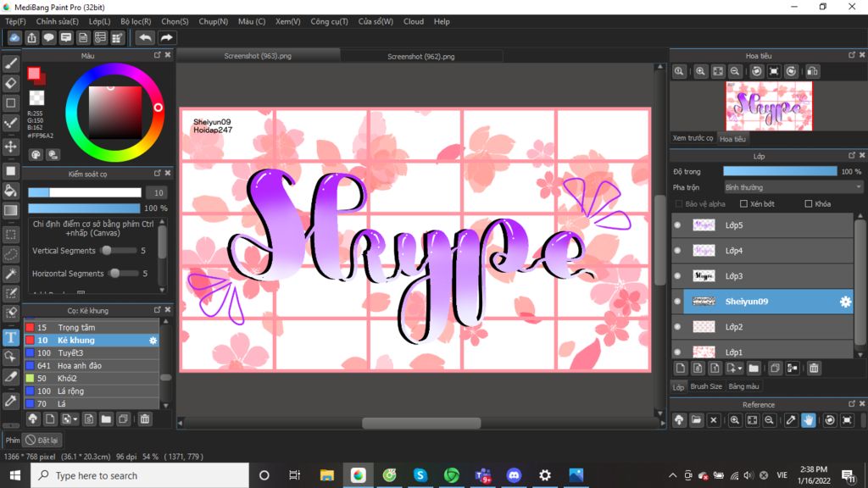
Task: Open the Tệp(F) menu
Action: click(15, 21)
